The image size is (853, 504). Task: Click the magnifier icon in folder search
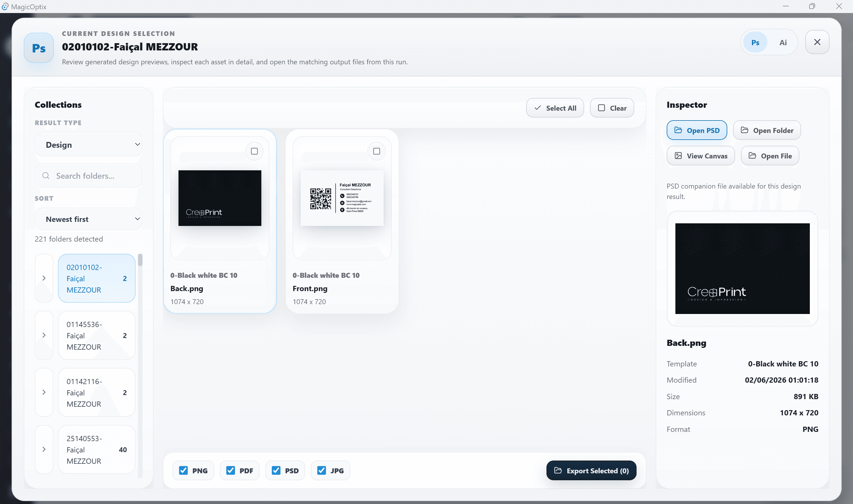46,176
